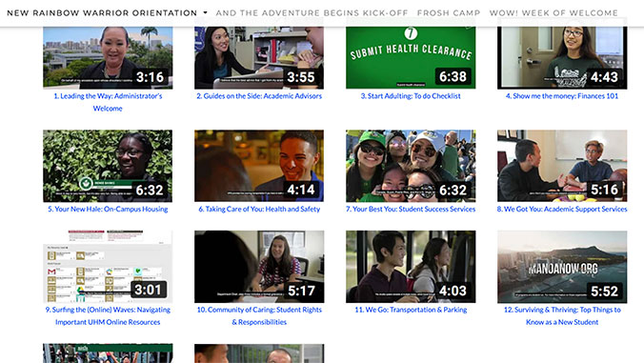
Task: Play the Academic Advisors video thumbnail
Action: tap(259, 57)
